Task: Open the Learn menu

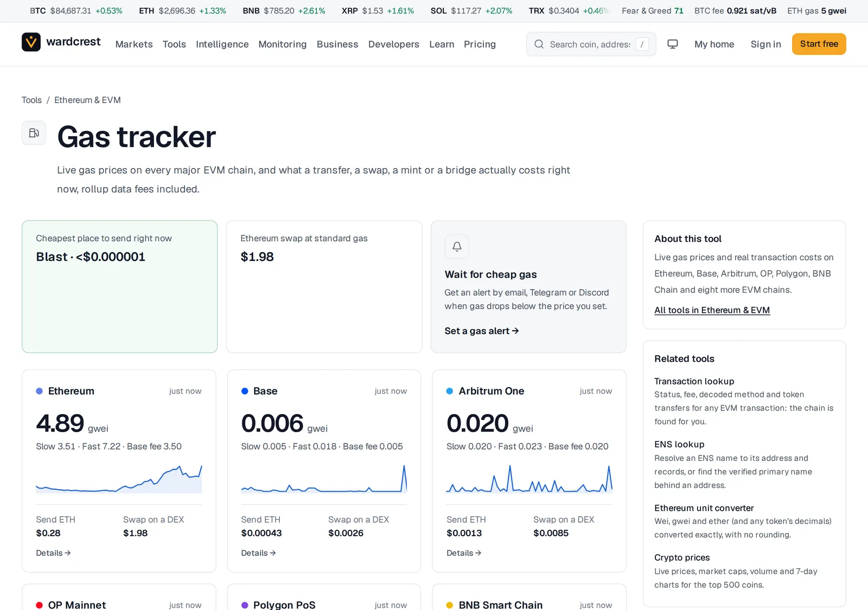Action: click(442, 44)
